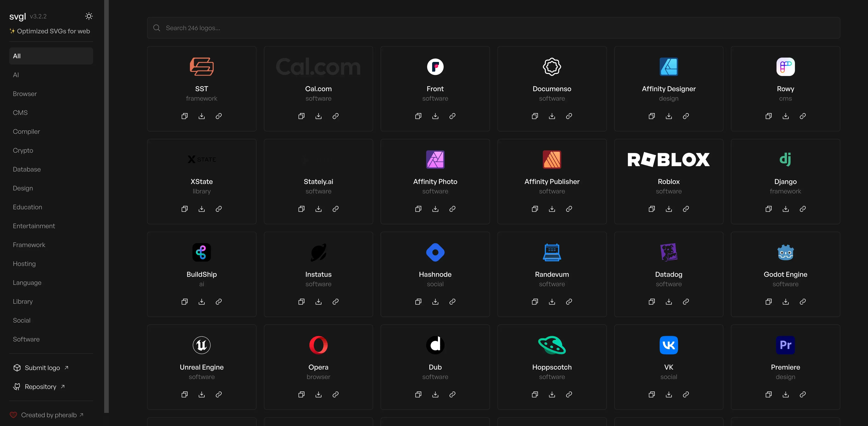Select the Opera logo image

coord(319,345)
